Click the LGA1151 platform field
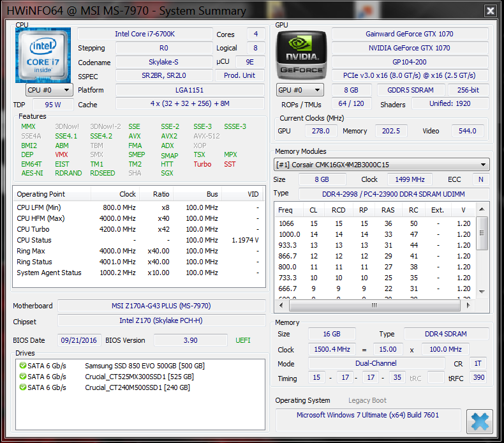Screen dimensions: 504x443 [x=190, y=90]
